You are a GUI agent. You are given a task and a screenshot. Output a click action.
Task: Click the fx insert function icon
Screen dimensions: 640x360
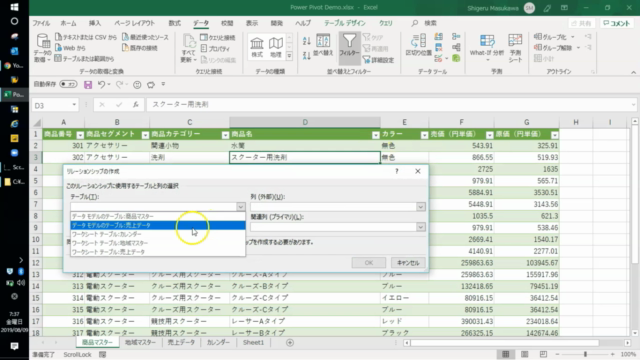pyautogui.click(x=136, y=105)
